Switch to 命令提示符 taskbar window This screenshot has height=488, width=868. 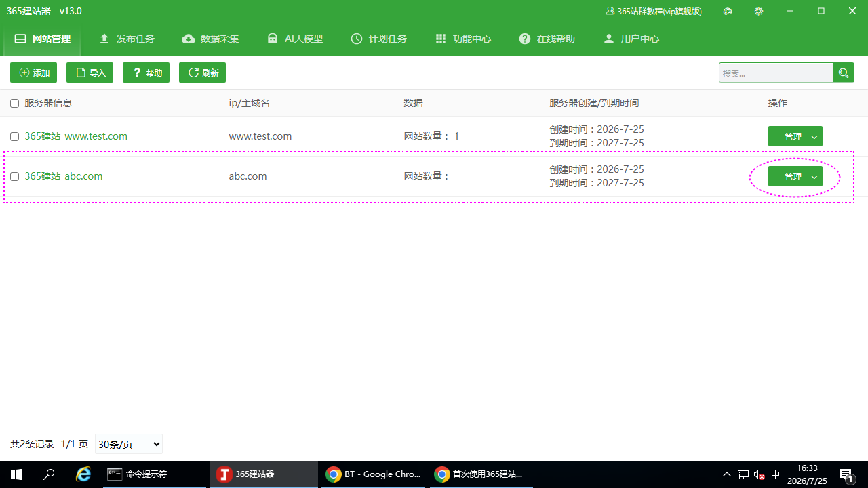[x=155, y=474]
